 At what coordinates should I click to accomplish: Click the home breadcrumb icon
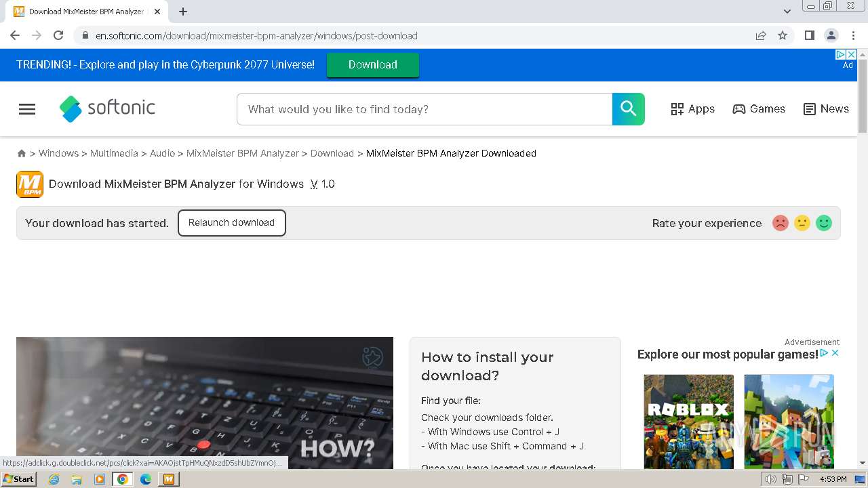[22, 154]
